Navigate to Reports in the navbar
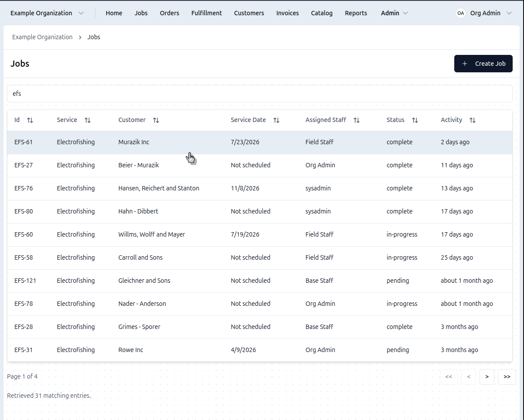The image size is (524, 420). coord(356,13)
